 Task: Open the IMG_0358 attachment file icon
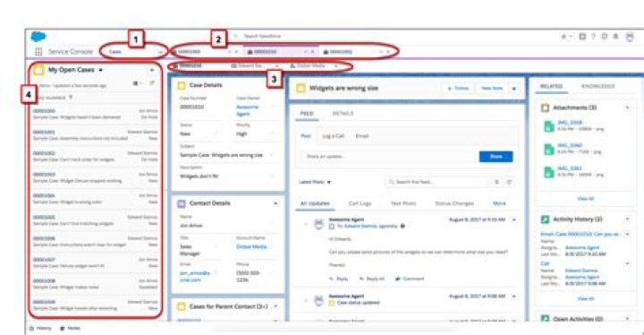(x=548, y=126)
